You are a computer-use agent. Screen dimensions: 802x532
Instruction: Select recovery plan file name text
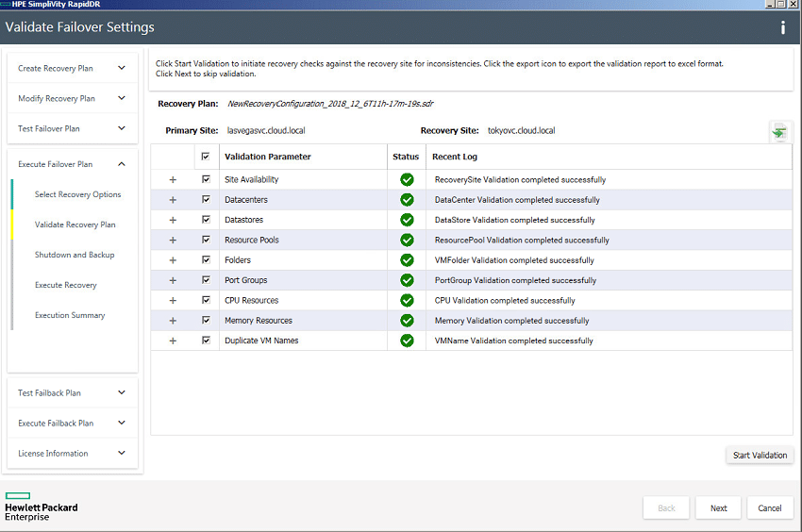pos(330,104)
